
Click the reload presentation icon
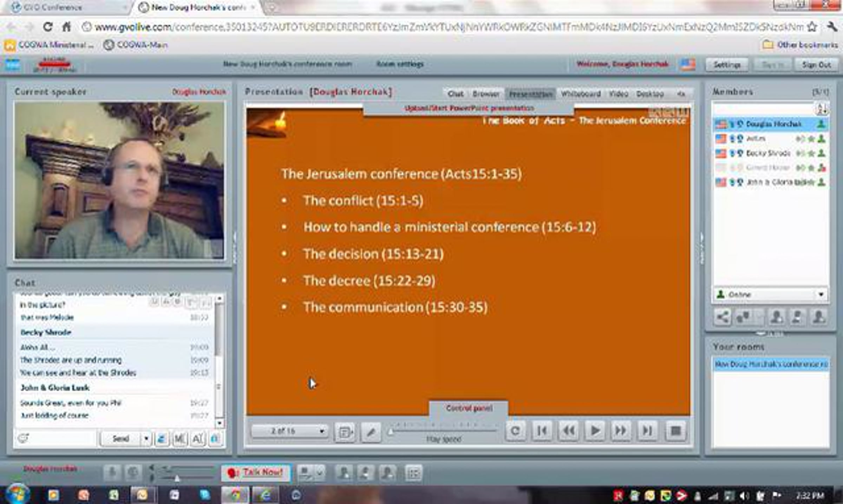[x=515, y=431]
